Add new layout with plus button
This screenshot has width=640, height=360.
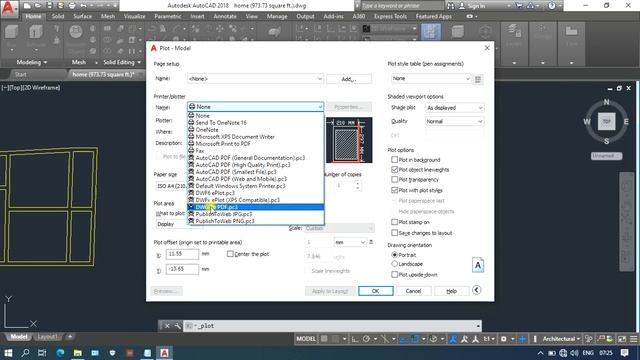[70, 337]
